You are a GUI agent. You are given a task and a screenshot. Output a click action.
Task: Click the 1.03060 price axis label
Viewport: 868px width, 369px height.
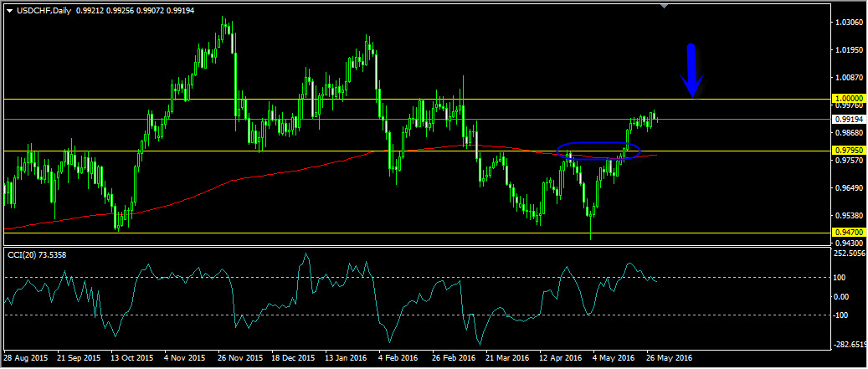pos(849,23)
